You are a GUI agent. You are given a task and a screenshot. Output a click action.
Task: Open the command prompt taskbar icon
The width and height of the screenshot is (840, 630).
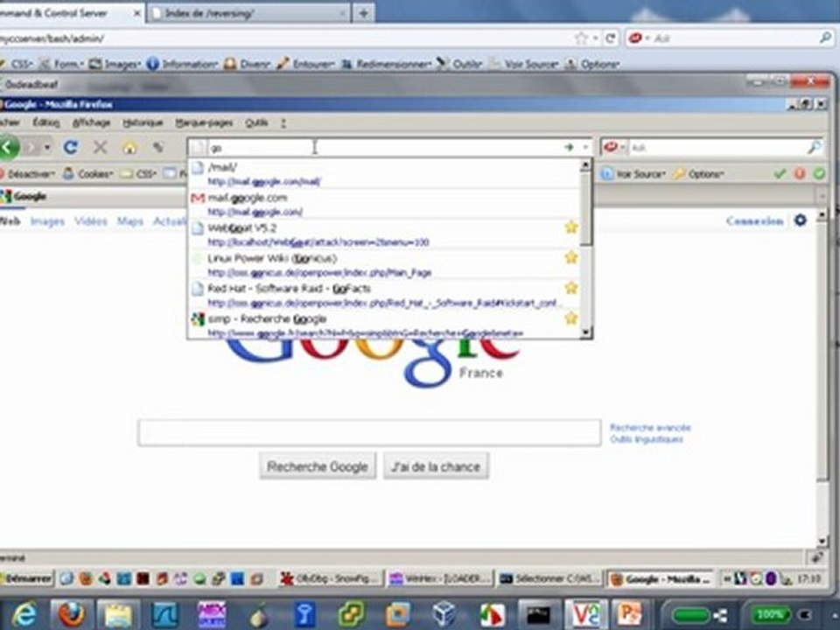pyautogui.click(x=538, y=614)
